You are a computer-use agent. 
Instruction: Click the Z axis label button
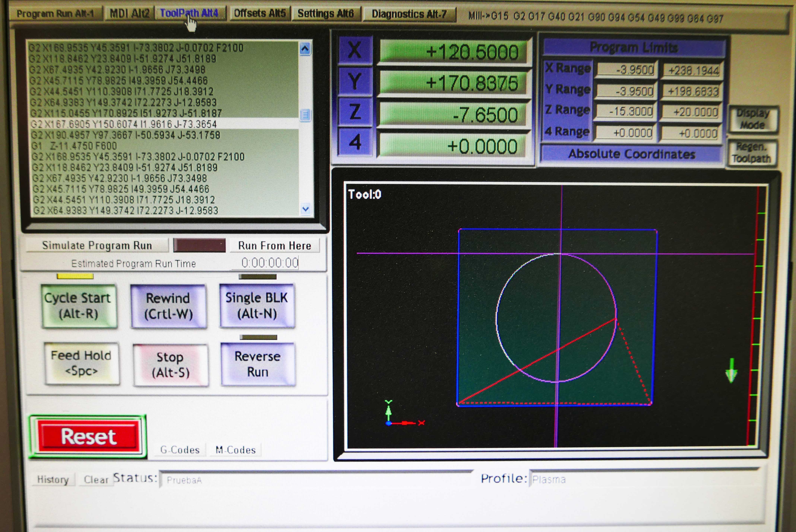(x=355, y=112)
